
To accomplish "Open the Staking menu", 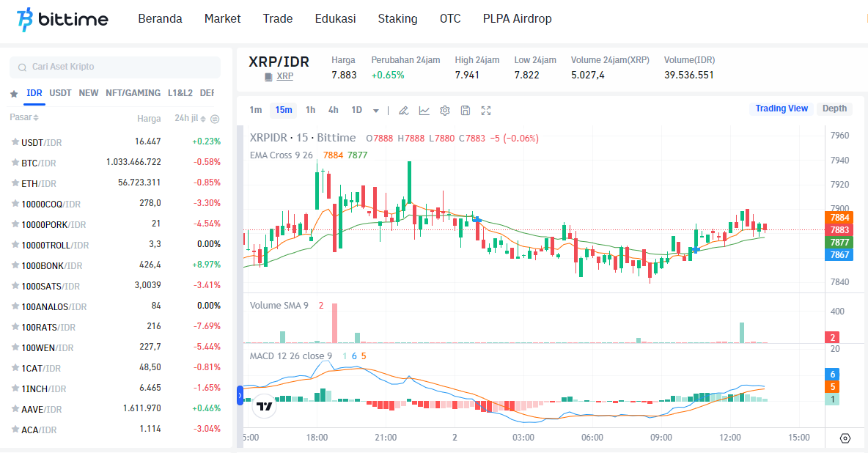I will point(397,19).
